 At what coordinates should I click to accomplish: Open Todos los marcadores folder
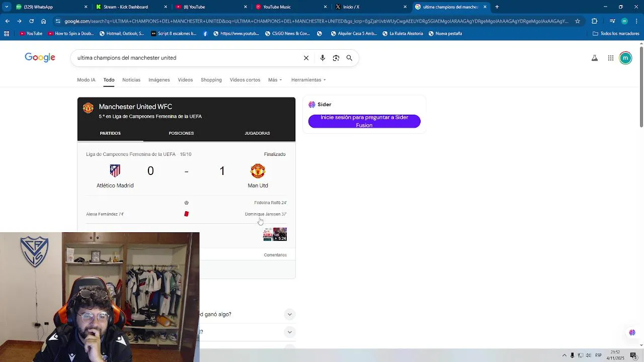(x=616, y=34)
